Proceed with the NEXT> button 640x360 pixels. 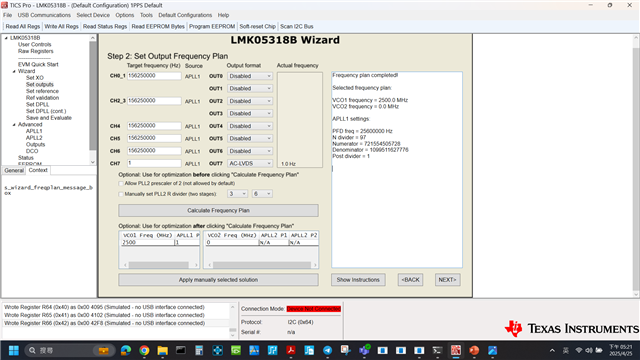click(447, 280)
